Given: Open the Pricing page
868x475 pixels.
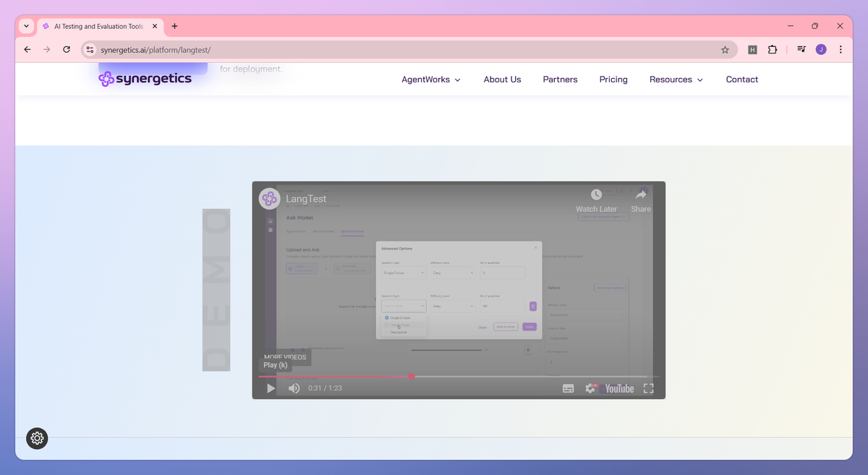Looking at the screenshot, I should pos(613,80).
